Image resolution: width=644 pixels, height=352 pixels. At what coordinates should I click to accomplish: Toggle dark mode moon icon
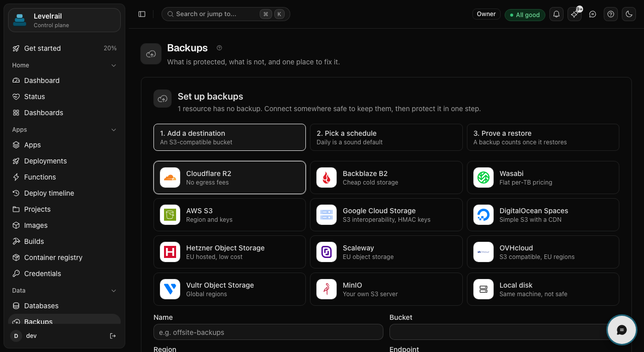[629, 14]
